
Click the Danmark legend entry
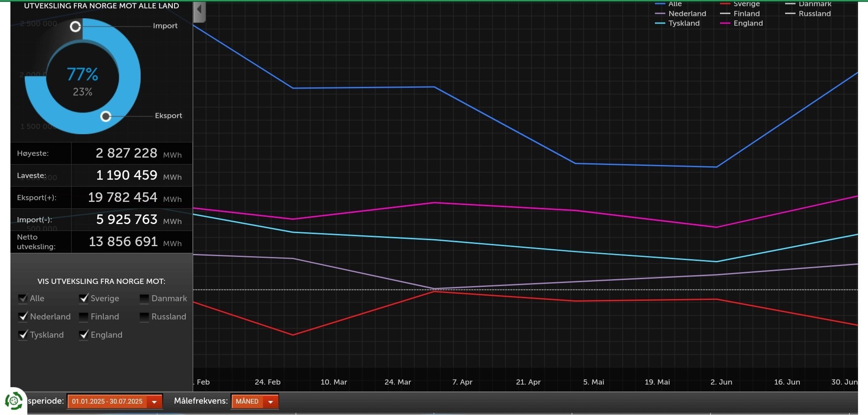pos(808,4)
